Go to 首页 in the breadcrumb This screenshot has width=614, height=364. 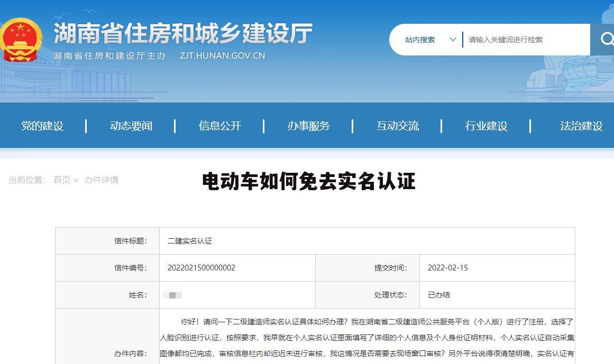click(62, 180)
